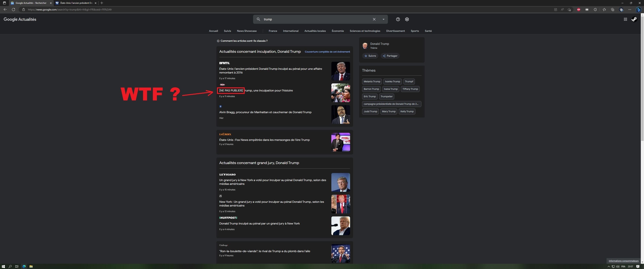Screen dimensions: 644x269
Task: Select the Melania Trump theme chip
Action: (x=372, y=81)
